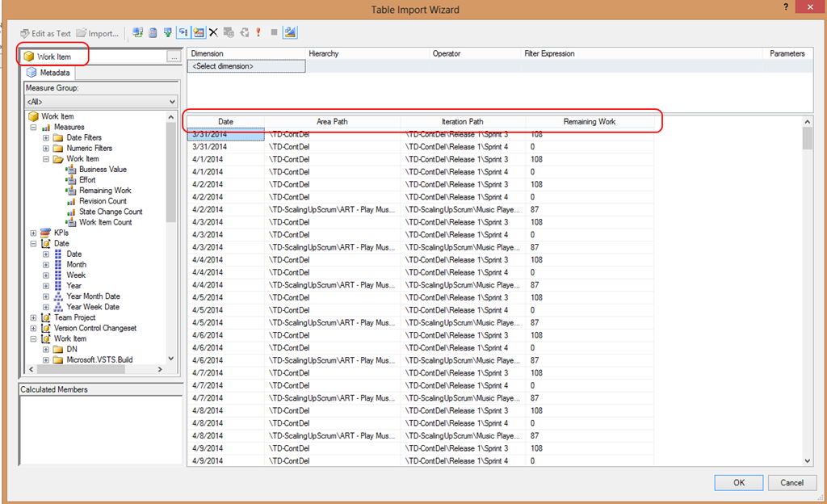Click the red X Delete icon
Image resolution: width=827 pixels, height=504 pixels.
tap(213, 33)
